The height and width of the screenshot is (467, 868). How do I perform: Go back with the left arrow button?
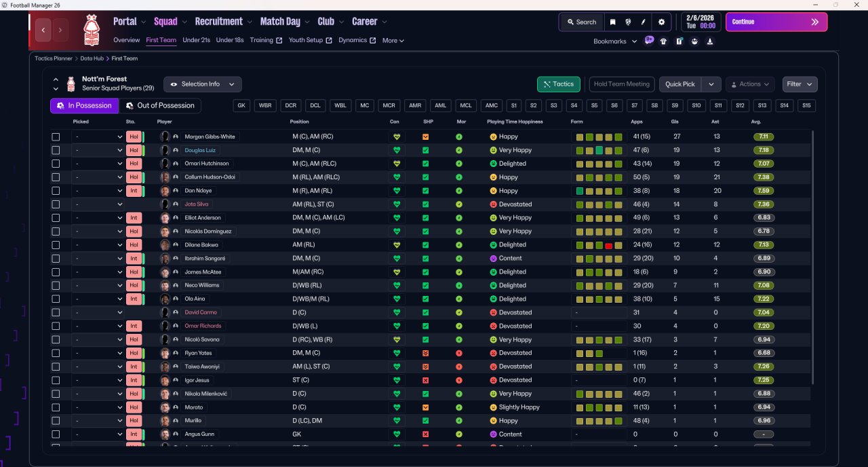[x=43, y=30]
